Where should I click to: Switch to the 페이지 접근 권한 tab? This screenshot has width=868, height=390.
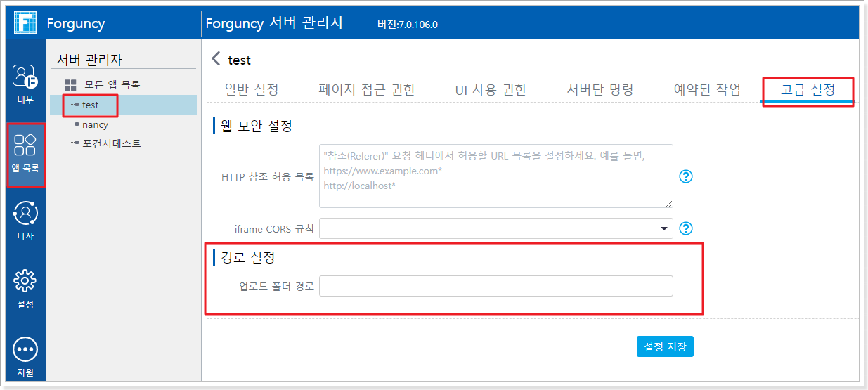[x=366, y=89]
